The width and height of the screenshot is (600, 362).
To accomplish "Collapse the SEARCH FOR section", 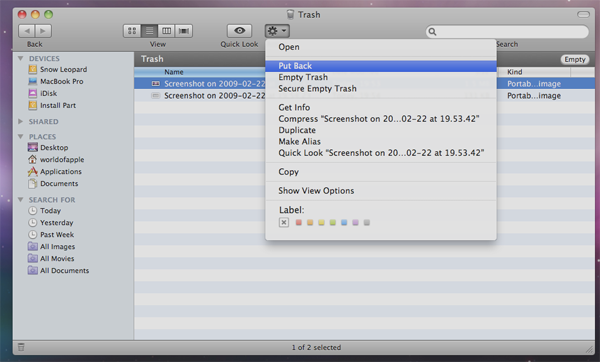I will click(21, 200).
